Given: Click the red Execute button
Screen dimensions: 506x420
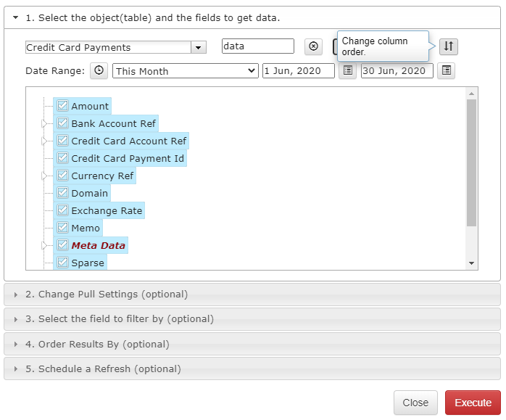Looking at the screenshot, I should tap(473, 403).
